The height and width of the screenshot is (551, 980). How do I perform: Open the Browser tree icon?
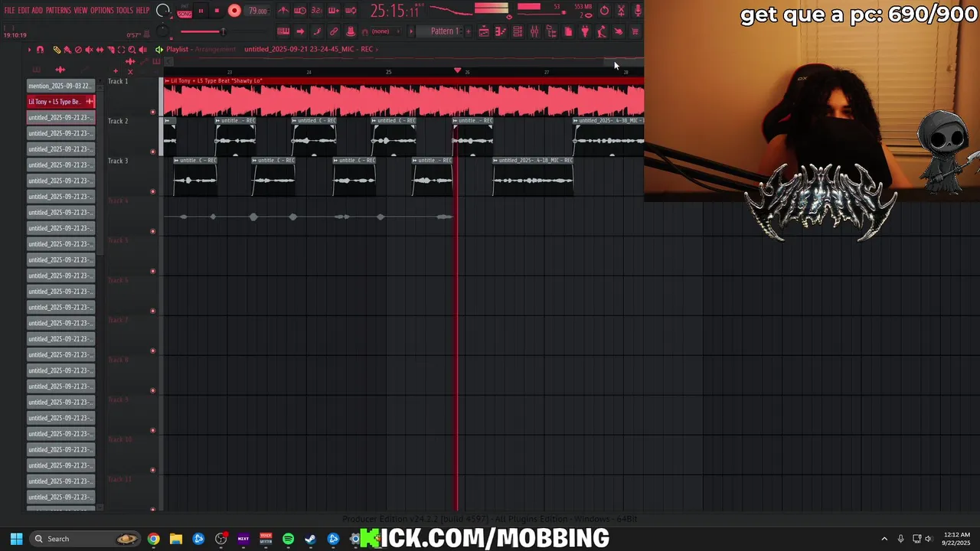pyautogui.click(x=551, y=31)
